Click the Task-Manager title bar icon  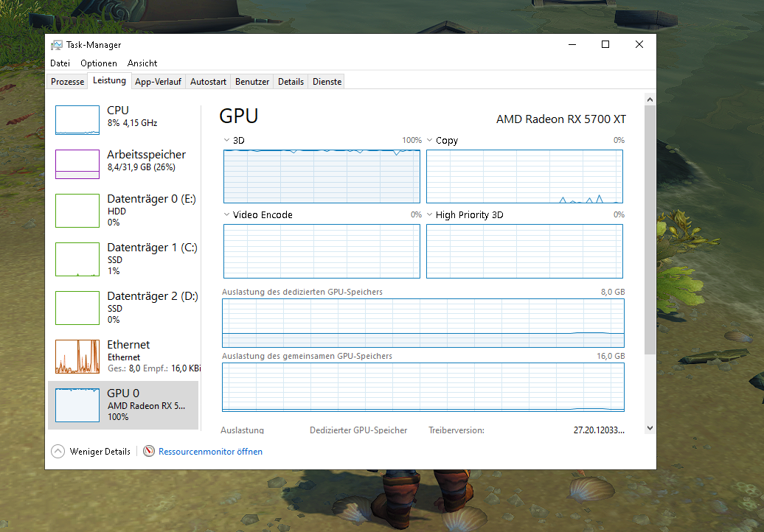[57, 45]
